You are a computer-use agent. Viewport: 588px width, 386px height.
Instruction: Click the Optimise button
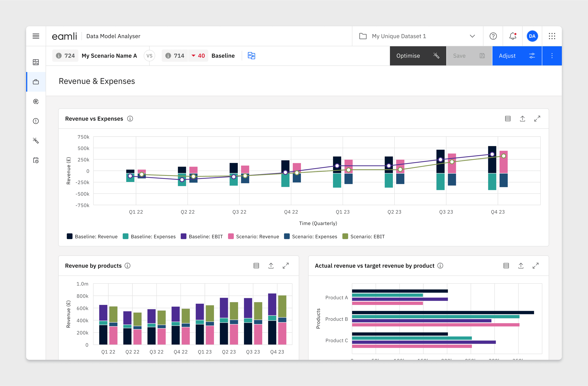pyautogui.click(x=418, y=56)
